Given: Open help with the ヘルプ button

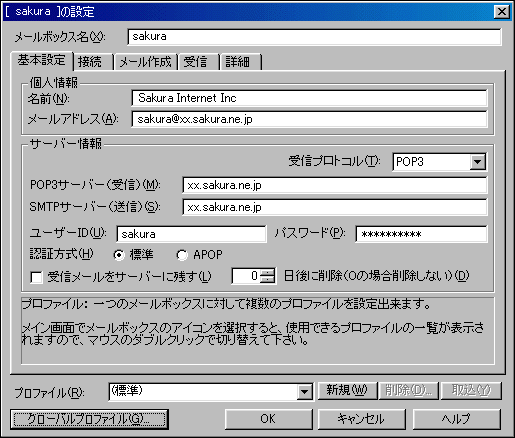Looking at the screenshot, I should tap(457, 419).
